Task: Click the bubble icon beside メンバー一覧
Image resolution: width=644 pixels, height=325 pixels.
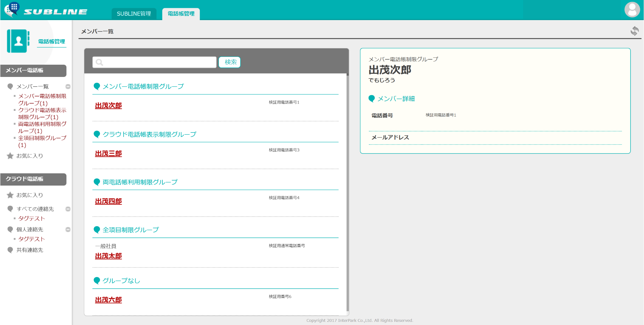Action: point(10,86)
